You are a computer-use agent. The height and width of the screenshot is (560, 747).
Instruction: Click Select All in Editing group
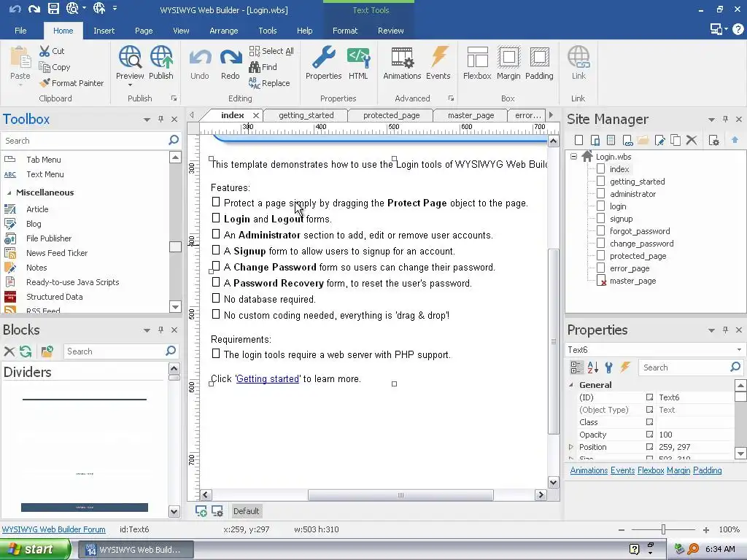coord(271,51)
